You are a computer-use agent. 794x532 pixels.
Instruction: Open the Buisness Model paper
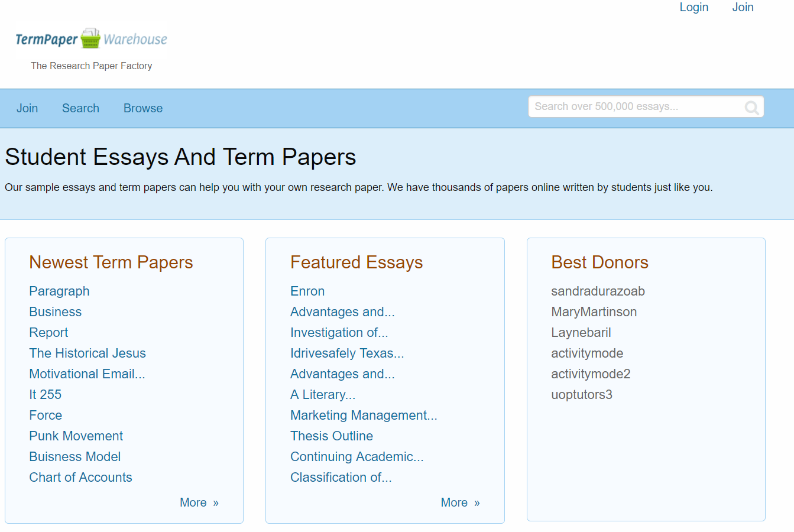click(75, 456)
